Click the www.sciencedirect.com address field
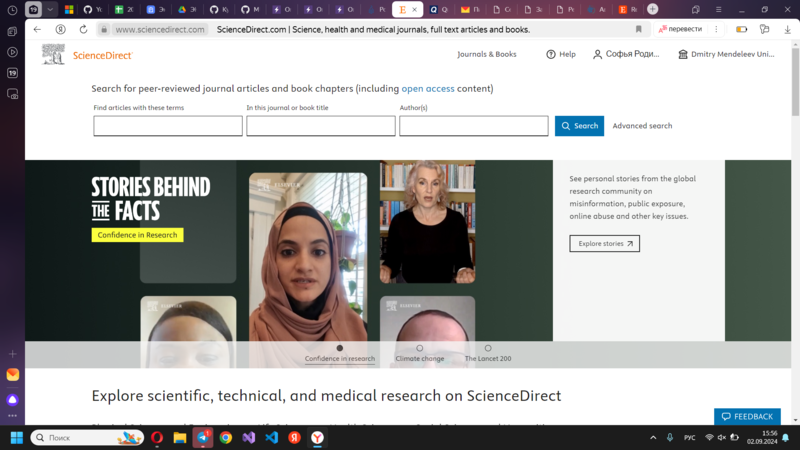Screen dimensions: 800x450 pos(160,30)
